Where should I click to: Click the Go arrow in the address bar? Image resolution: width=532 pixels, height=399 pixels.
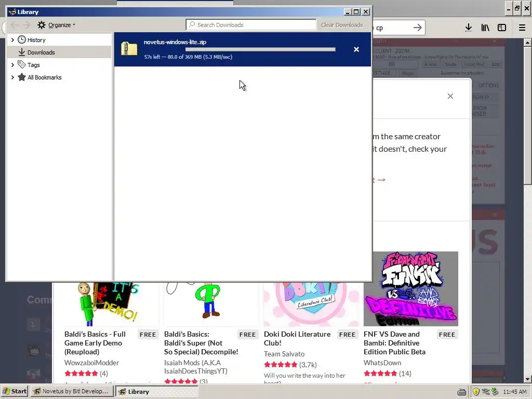point(418,28)
